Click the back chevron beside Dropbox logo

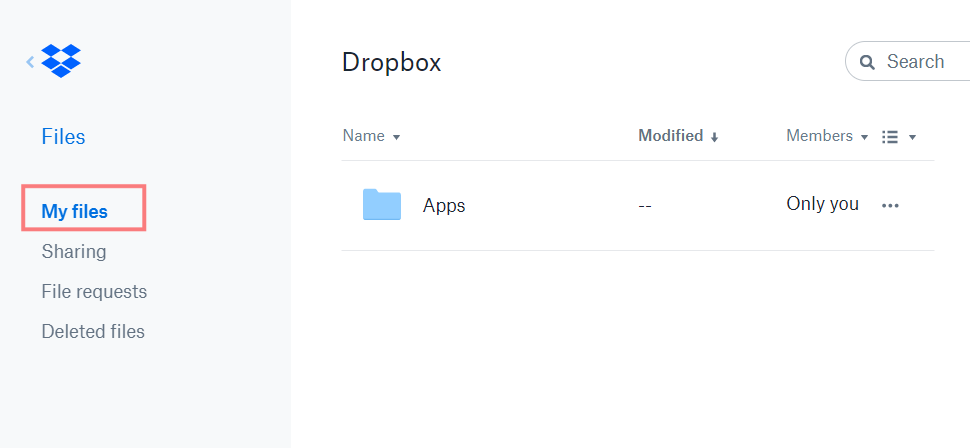click(x=30, y=61)
